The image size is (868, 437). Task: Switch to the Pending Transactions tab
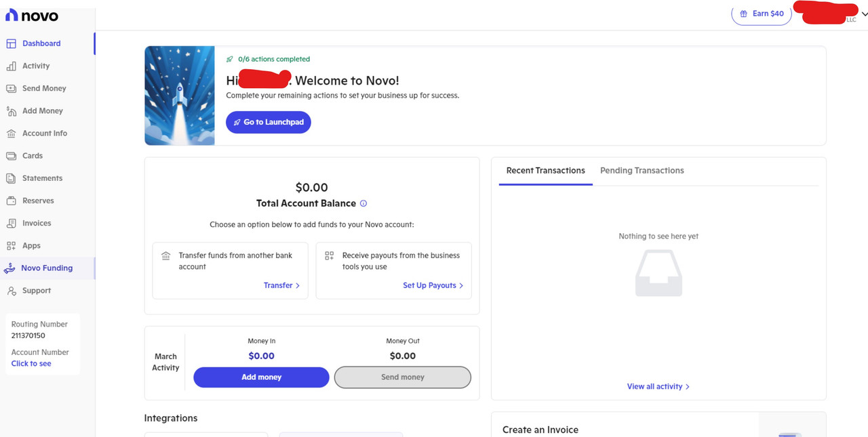click(642, 171)
